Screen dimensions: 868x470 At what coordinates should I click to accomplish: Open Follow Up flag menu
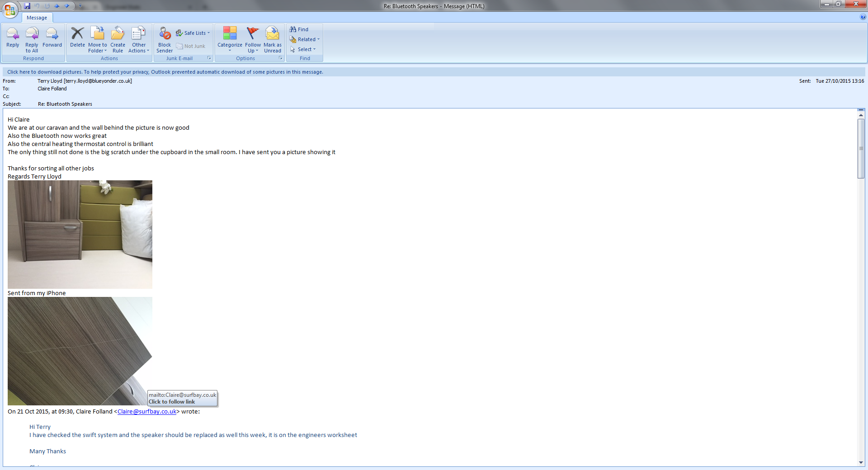[253, 40]
